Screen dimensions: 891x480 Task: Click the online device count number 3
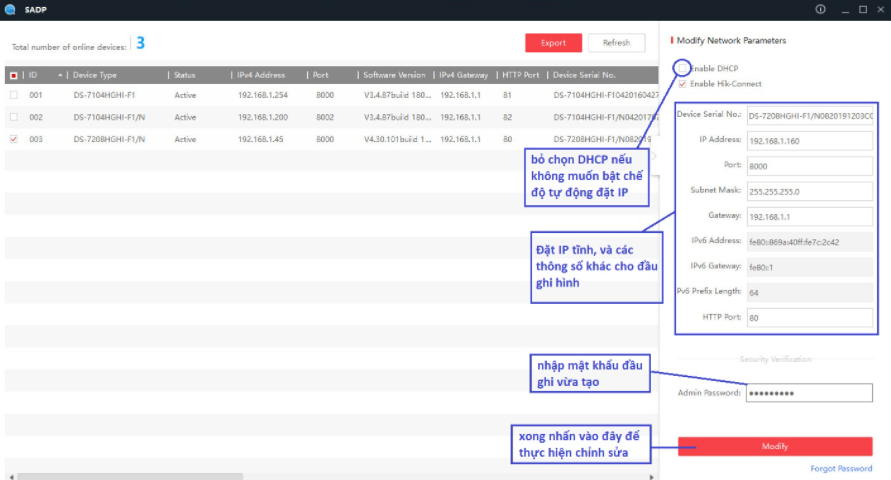click(x=140, y=43)
